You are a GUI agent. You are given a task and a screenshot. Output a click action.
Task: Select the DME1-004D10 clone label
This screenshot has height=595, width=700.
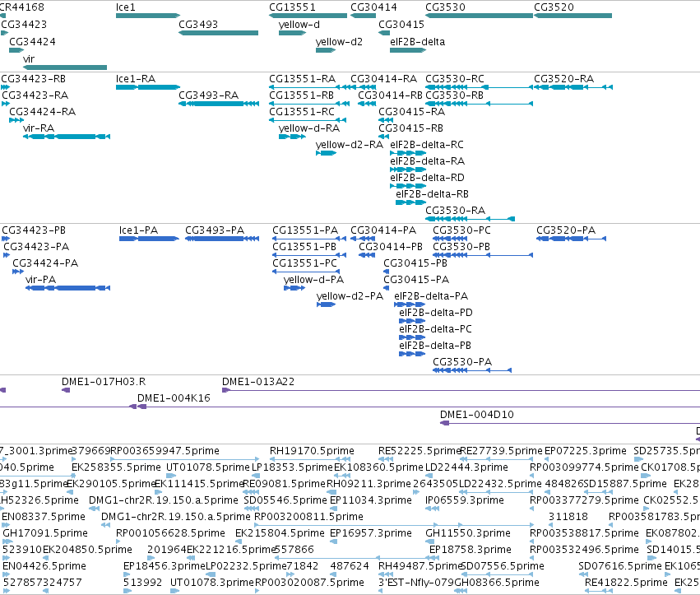(x=477, y=415)
